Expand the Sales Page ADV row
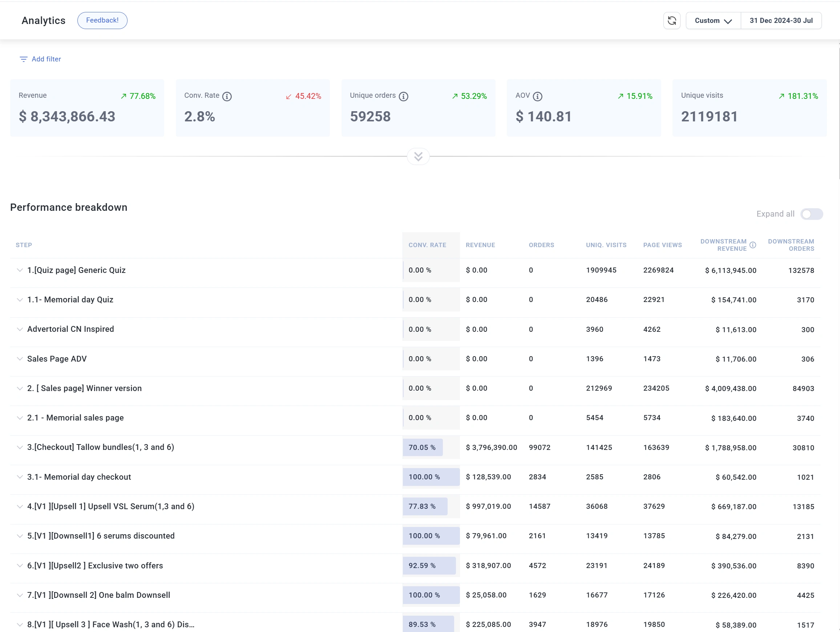This screenshot has height=632, width=840. (x=20, y=359)
